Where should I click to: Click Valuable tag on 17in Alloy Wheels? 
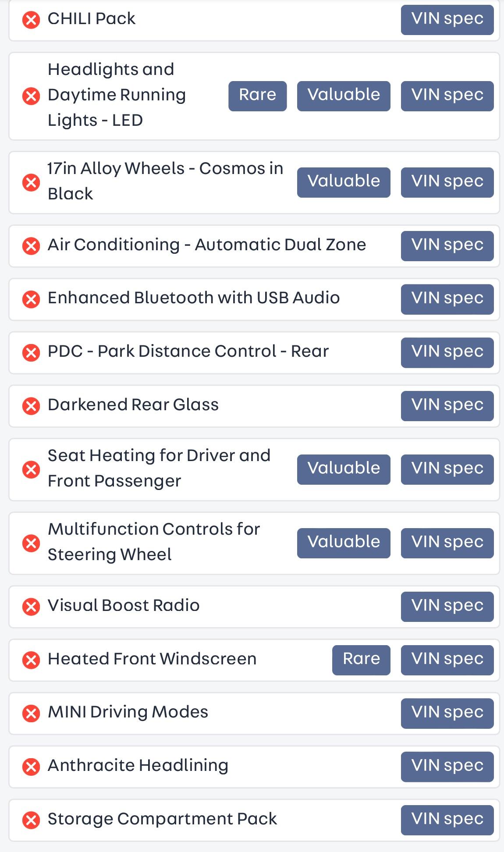click(x=344, y=182)
